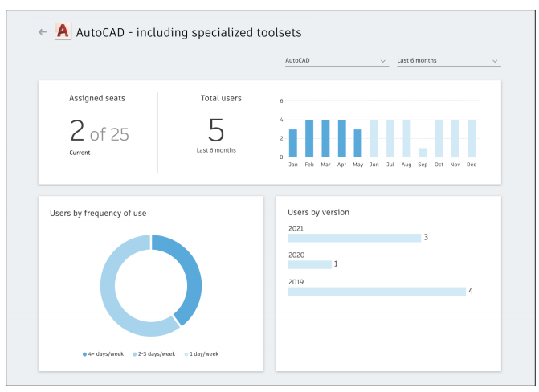Click the Aug bar in the users chart
Viewport: 539px width, 392px height.
point(406,139)
